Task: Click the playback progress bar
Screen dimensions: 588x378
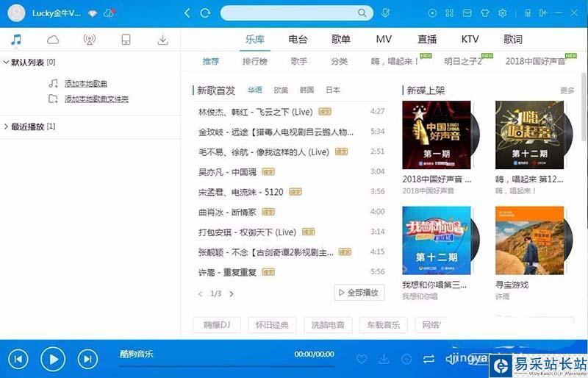Action: [227, 365]
